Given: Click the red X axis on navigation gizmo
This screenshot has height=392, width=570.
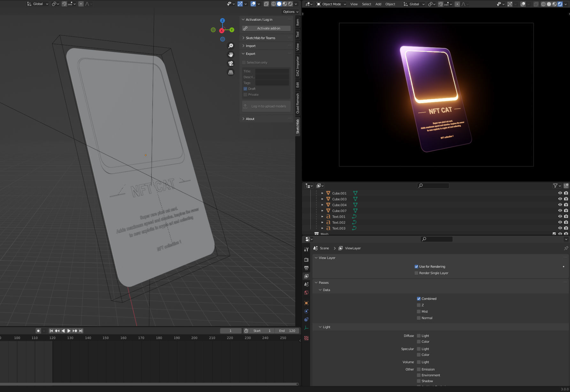Looking at the screenshot, I should pyautogui.click(x=222, y=31).
